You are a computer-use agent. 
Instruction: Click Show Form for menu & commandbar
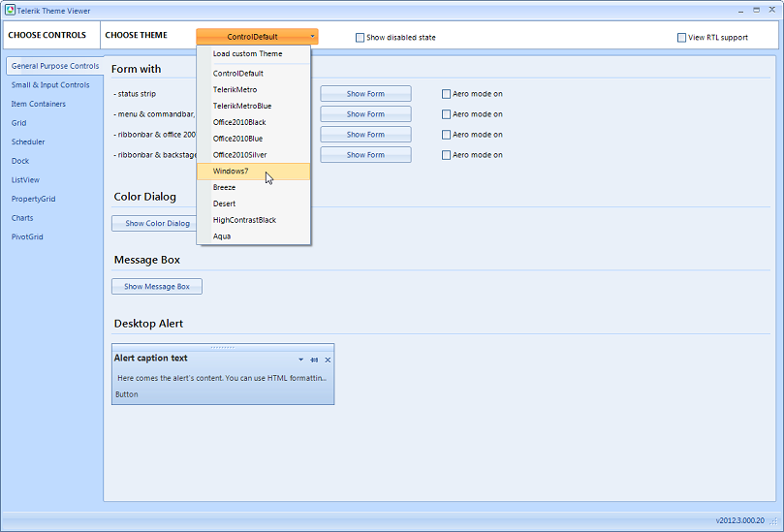pos(365,114)
